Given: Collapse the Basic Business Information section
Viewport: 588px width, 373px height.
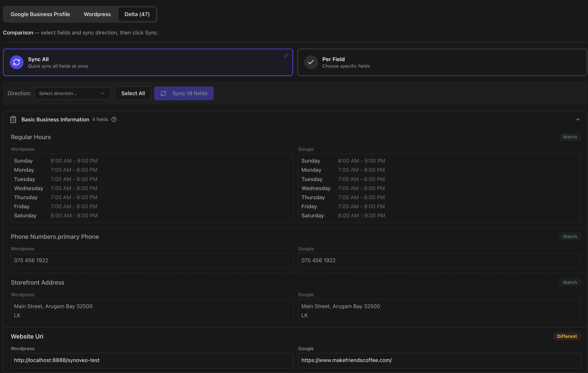Looking at the screenshot, I should 578,119.
